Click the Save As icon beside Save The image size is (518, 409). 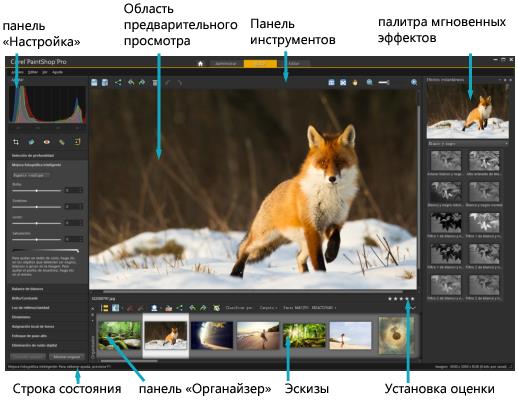point(105,82)
